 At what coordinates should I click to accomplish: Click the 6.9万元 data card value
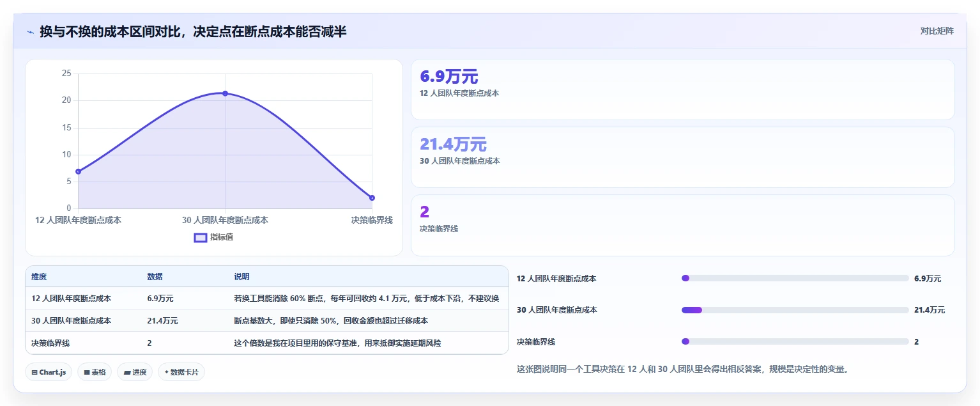448,77
